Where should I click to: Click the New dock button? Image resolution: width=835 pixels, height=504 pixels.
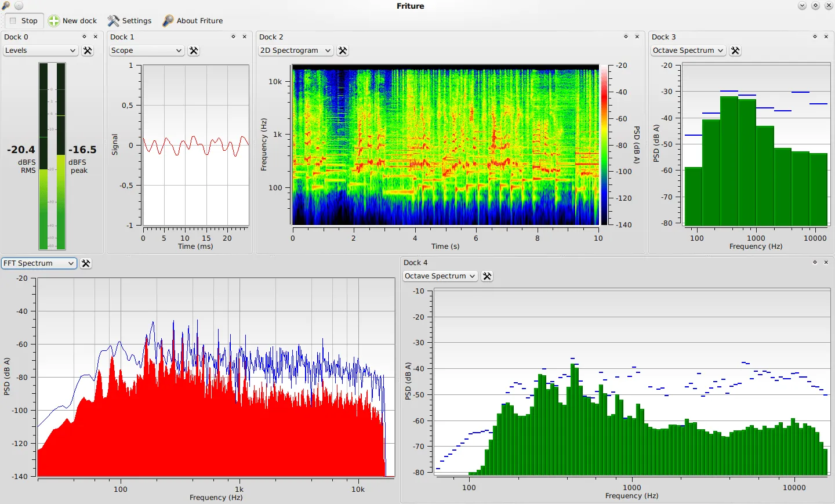(72, 20)
